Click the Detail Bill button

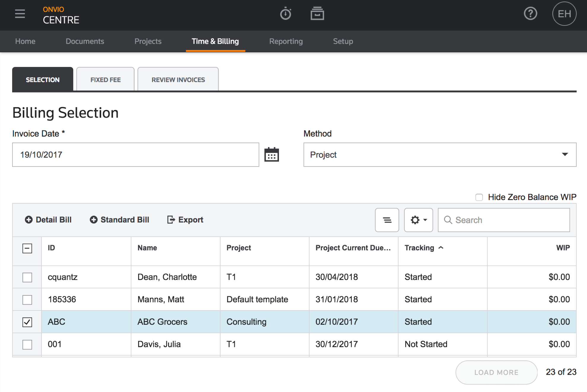tap(48, 220)
